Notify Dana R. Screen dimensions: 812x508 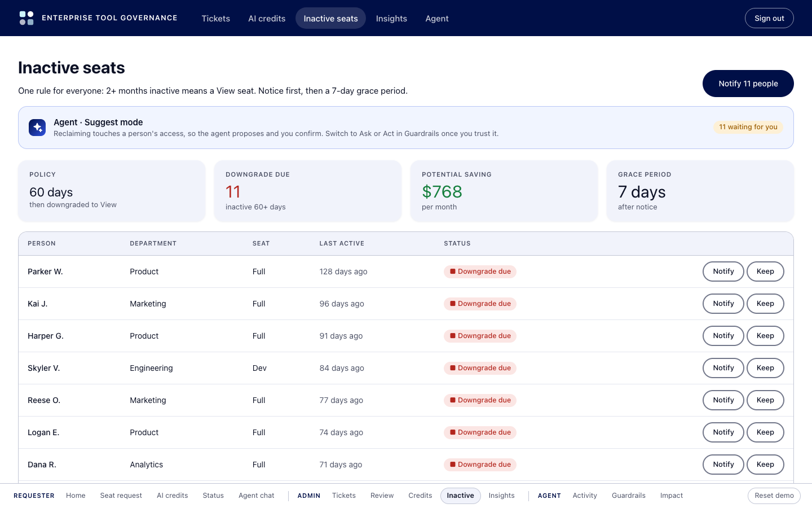[x=723, y=465]
